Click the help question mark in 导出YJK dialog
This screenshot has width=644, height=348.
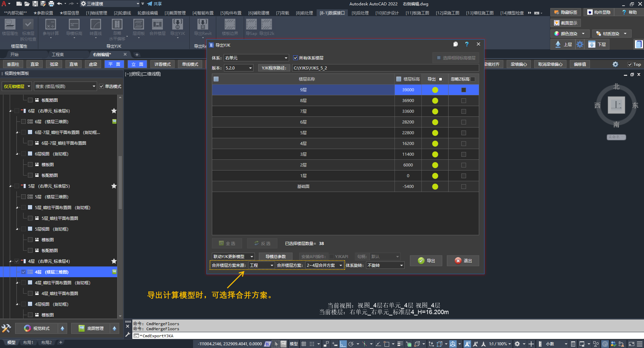click(x=467, y=44)
